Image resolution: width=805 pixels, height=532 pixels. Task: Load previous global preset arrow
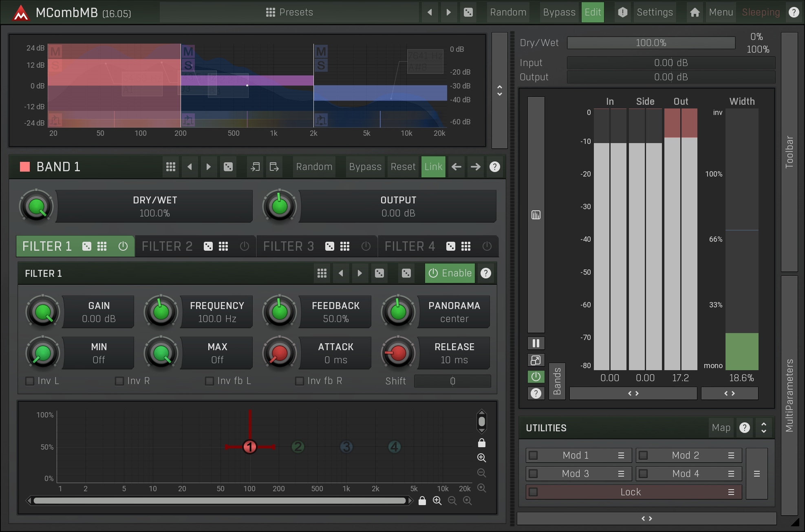click(x=430, y=12)
